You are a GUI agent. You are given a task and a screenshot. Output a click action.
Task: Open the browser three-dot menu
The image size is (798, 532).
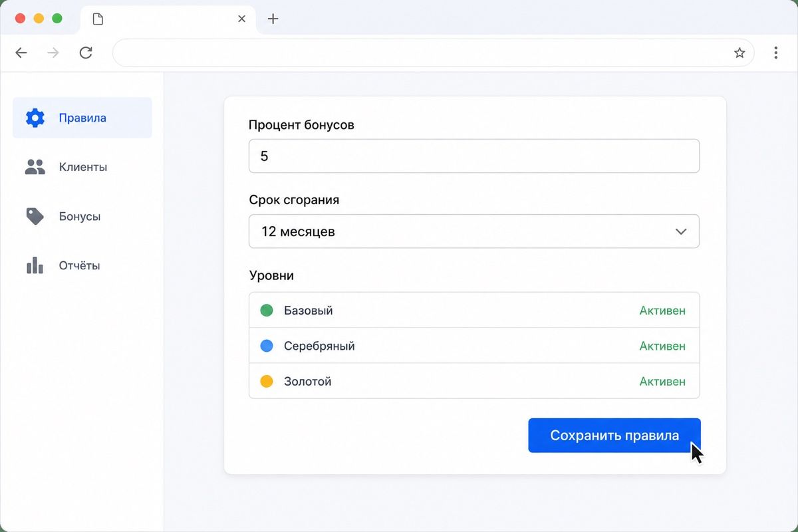(x=776, y=53)
